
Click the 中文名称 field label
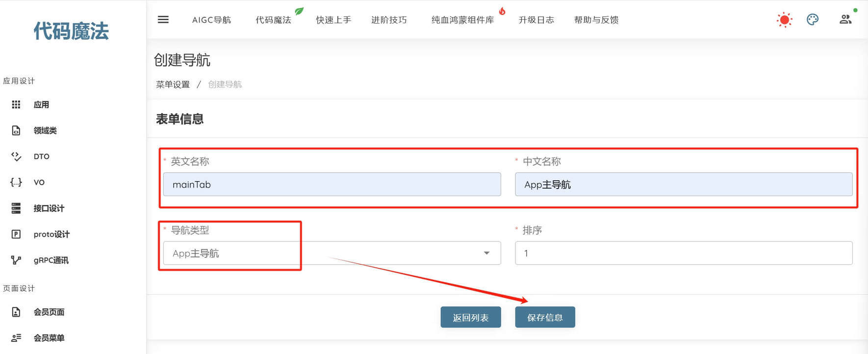541,161
